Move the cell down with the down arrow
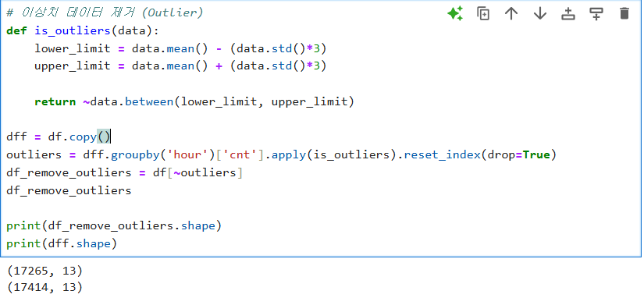Screen dimensions: 644x305 tap(539, 13)
